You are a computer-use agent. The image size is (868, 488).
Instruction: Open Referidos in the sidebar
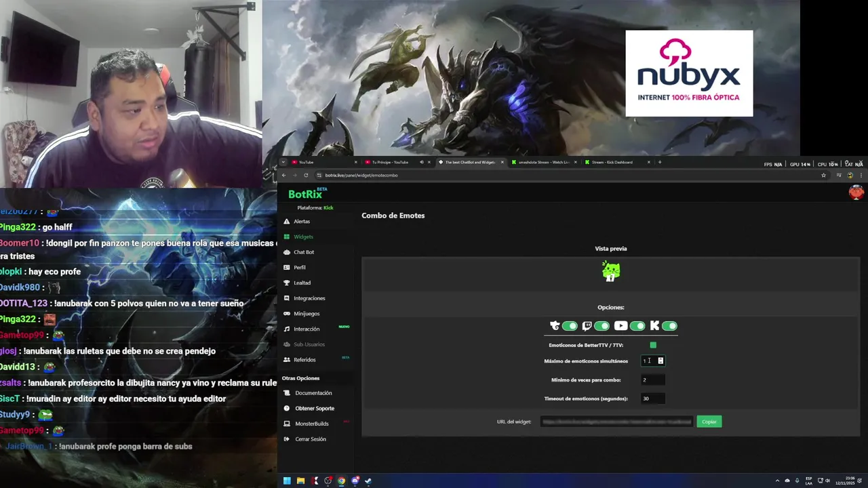coord(304,360)
